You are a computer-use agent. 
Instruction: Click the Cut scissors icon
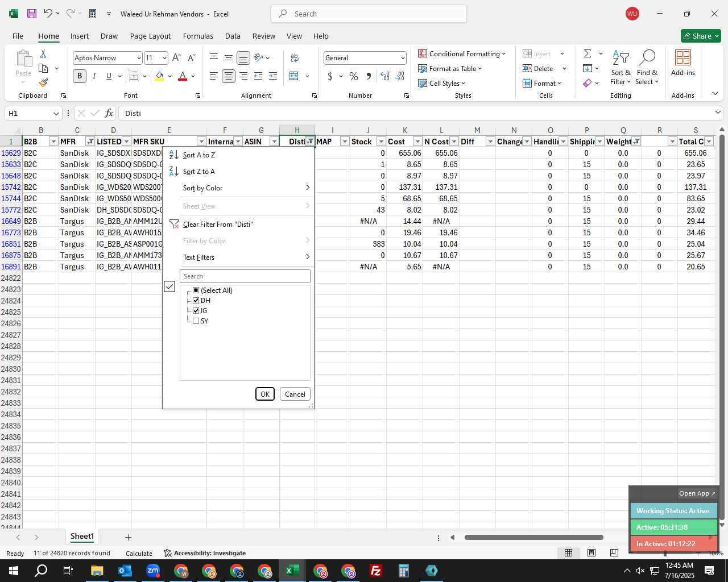pyautogui.click(x=43, y=53)
